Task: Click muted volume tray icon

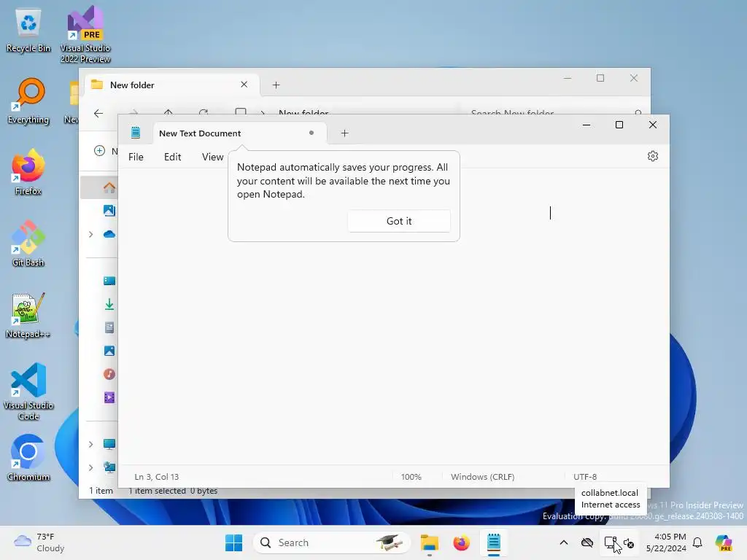Action: click(x=629, y=542)
